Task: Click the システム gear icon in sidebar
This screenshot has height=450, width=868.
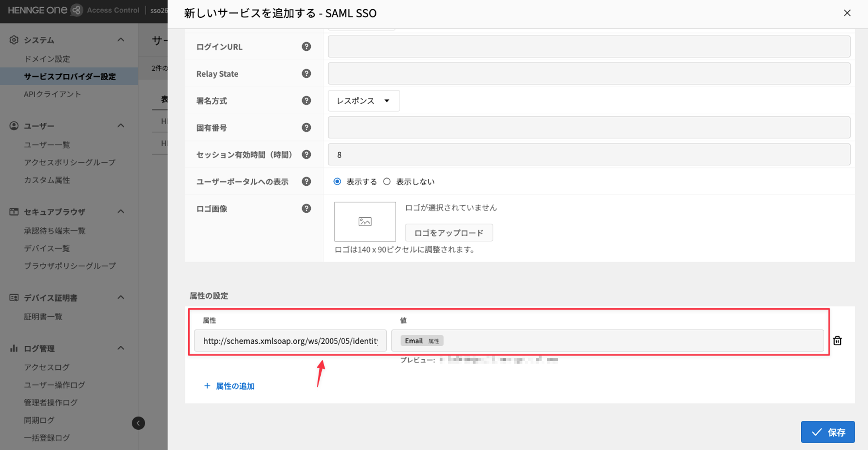Action: 14,40
